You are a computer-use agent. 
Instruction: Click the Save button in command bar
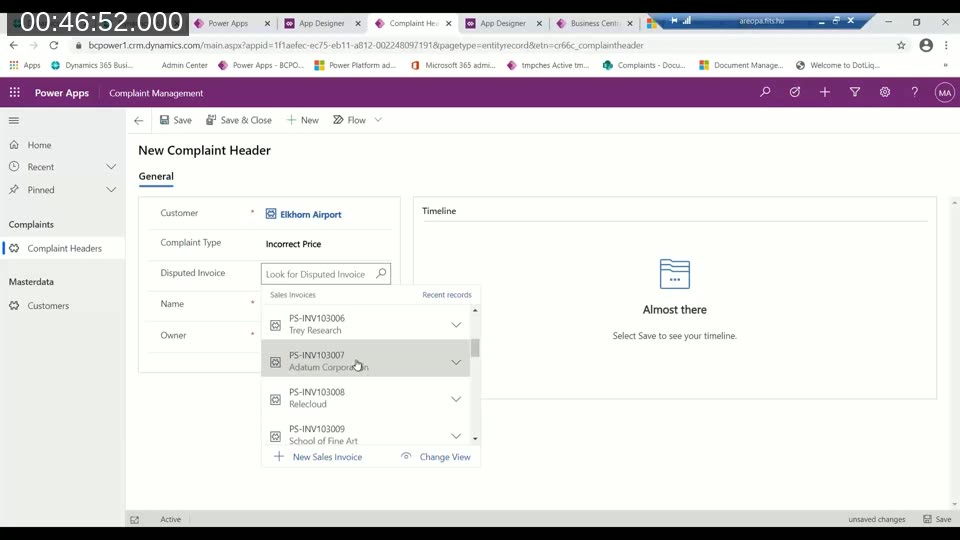click(176, 120)
